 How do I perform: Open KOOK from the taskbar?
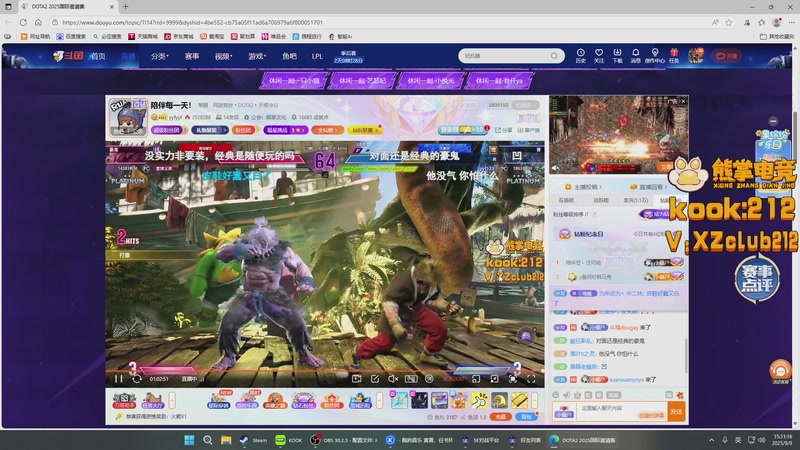point(288,440)
